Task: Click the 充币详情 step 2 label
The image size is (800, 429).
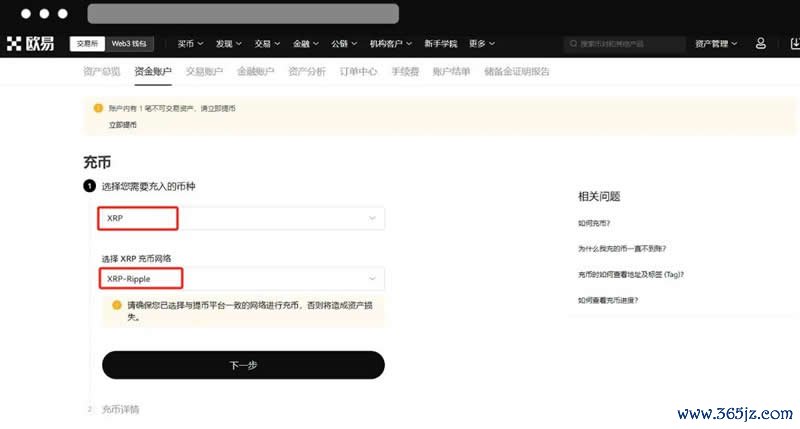Action: coord(120,409)
